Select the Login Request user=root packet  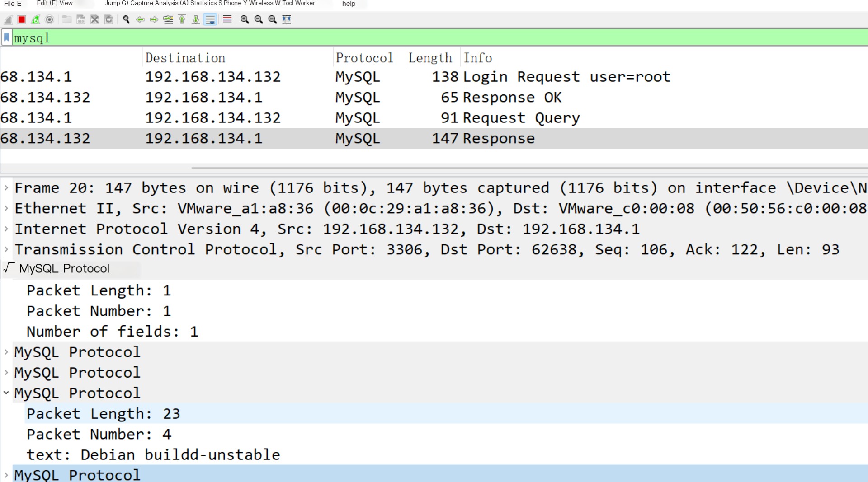point(434,77)
